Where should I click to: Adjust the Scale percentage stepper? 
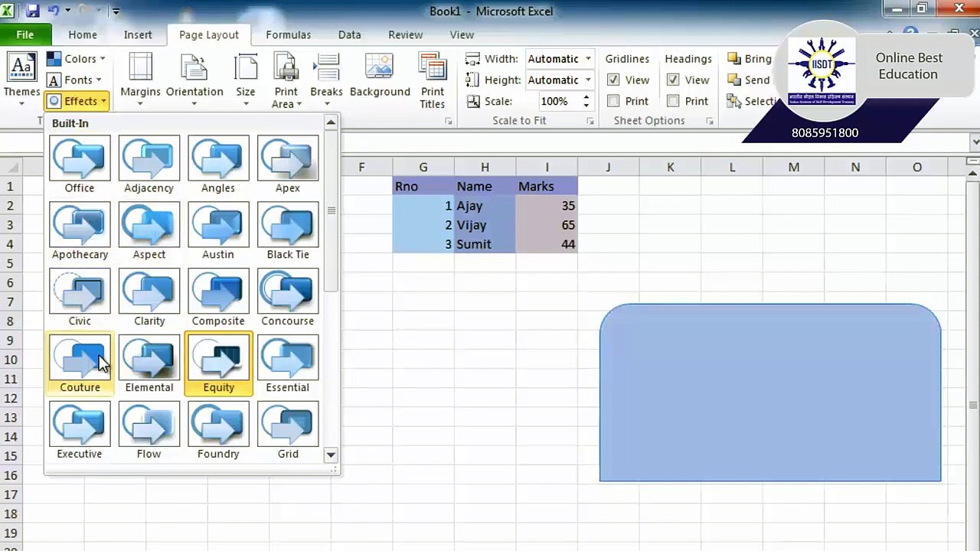(x=586, y=101)
